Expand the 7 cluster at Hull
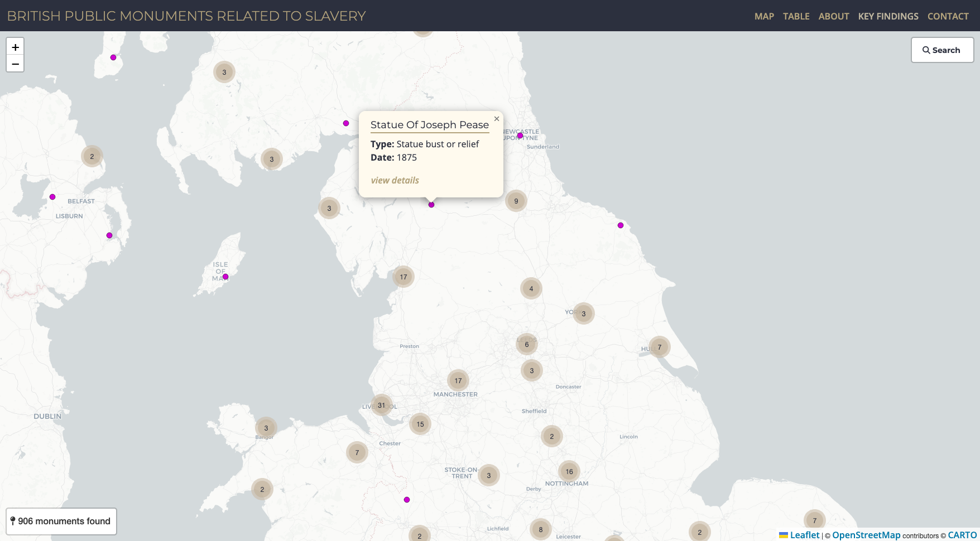Viewport: 980px width, 541px height. point(659,347)
